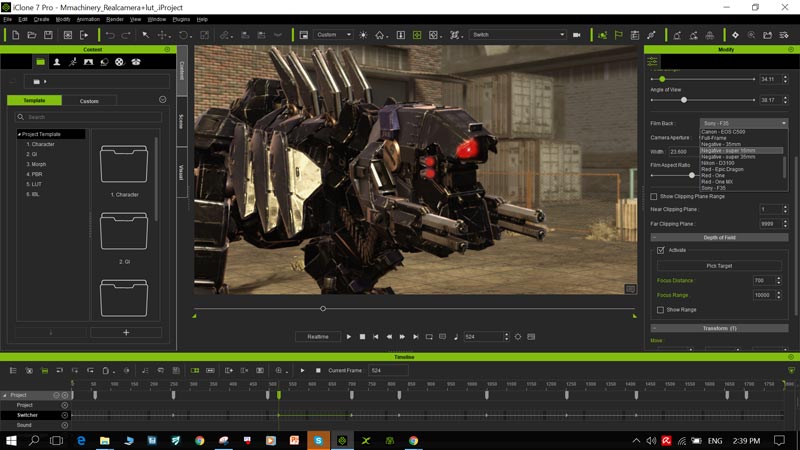Open project using the folder icon
The height and width of the screenshot is (450, 800).
(32, 35)
